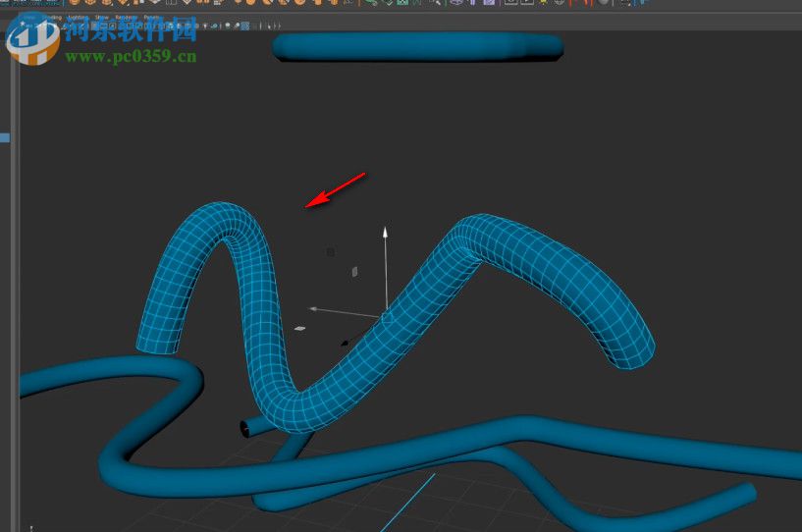Open the Shading menu in viewport panel
Image resolution: width=802 pixels, height=532 pixels.
[52, 18]
